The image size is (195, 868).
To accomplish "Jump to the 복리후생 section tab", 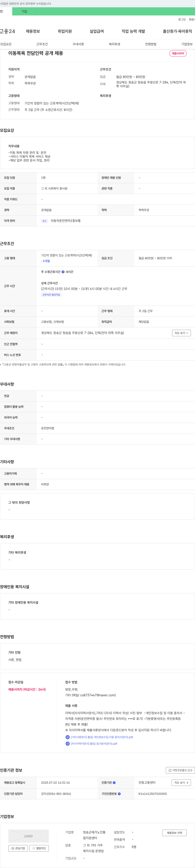I will (115, 44).
